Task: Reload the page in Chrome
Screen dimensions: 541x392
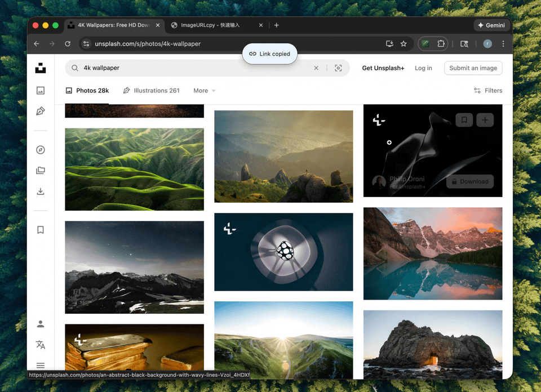Action: click(x=68, y=44)
